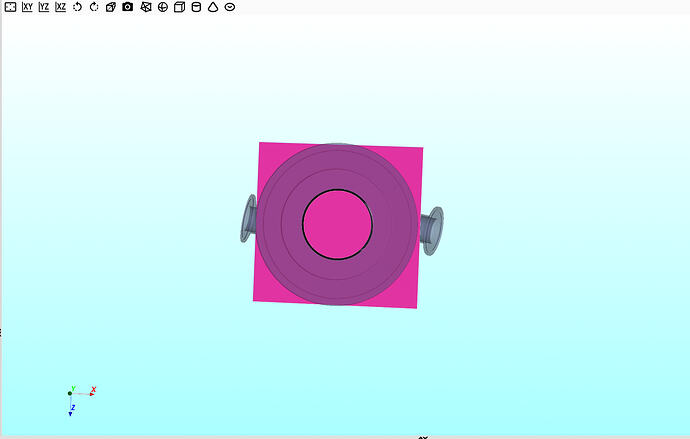The height and width of the screenshot is (439, 690).
Task: Select the left side flange port
Action: pyautogui.click(x=247, y=219)
